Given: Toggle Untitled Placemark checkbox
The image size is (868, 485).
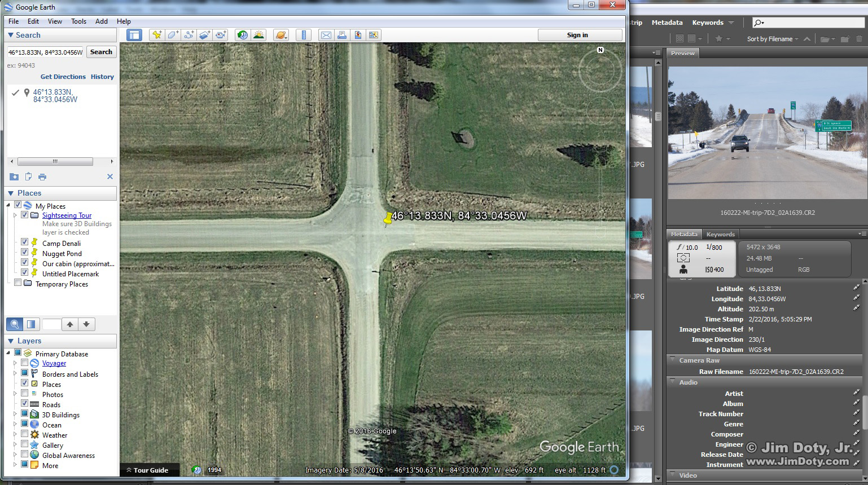Looking at the screenshot, I should point(24,272).
